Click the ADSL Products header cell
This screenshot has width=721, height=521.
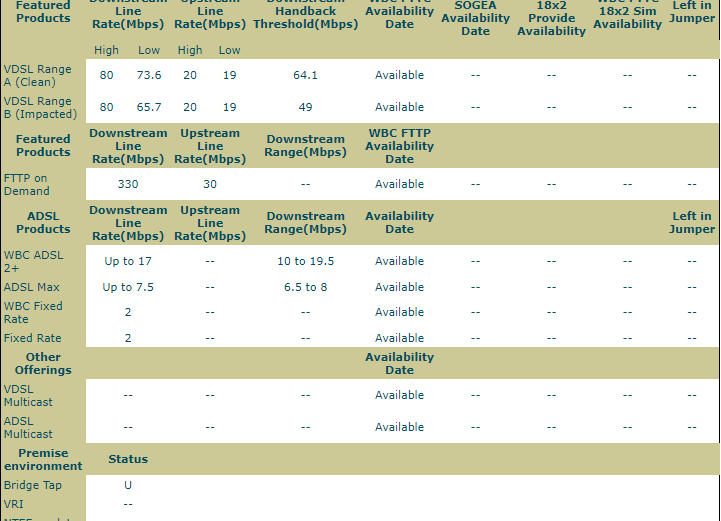point(43,223)
